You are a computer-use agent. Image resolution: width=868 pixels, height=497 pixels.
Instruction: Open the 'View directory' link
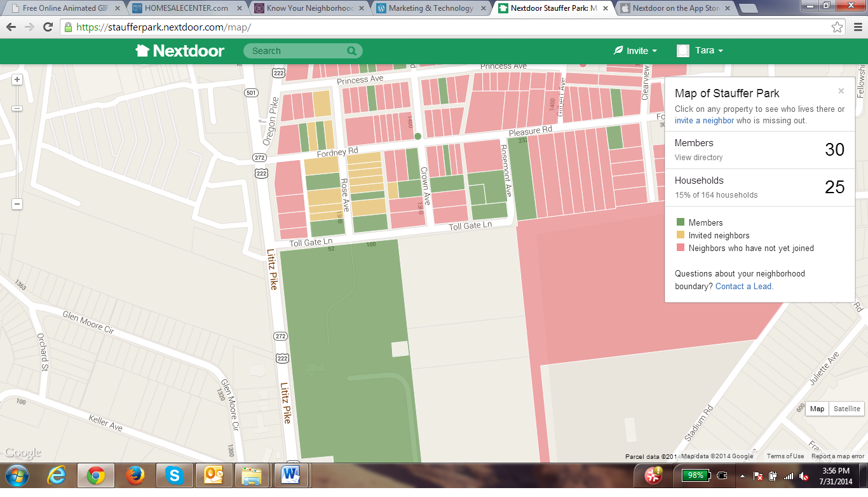click(698, 158)
